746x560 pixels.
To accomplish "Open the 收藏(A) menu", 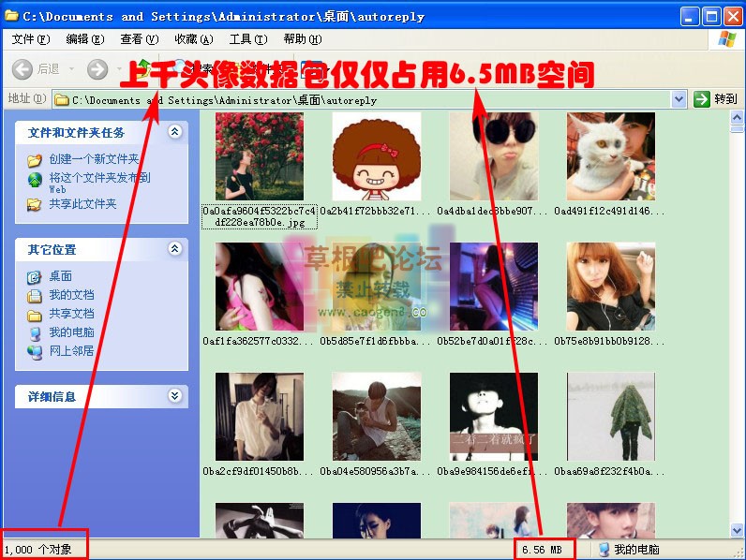I will pyautogui.click(x=194, y=39).
